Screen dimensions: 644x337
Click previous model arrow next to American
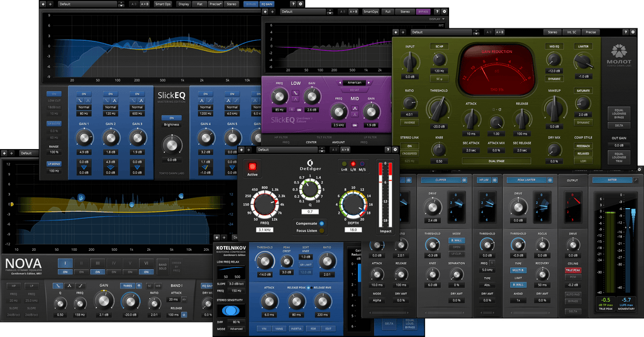pos(340,82)
